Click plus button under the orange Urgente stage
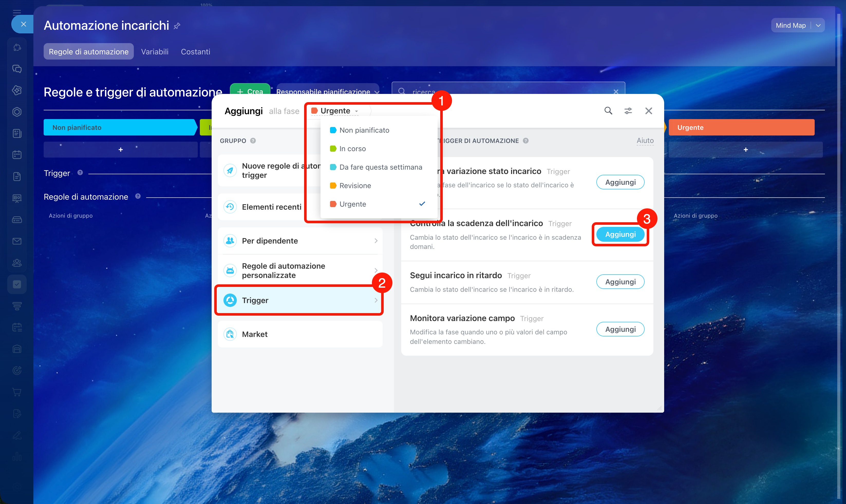 (746, 150)
